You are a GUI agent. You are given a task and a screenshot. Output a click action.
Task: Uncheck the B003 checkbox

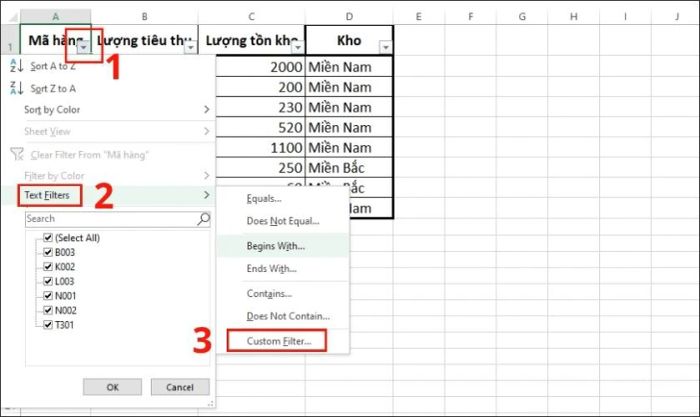48,252
